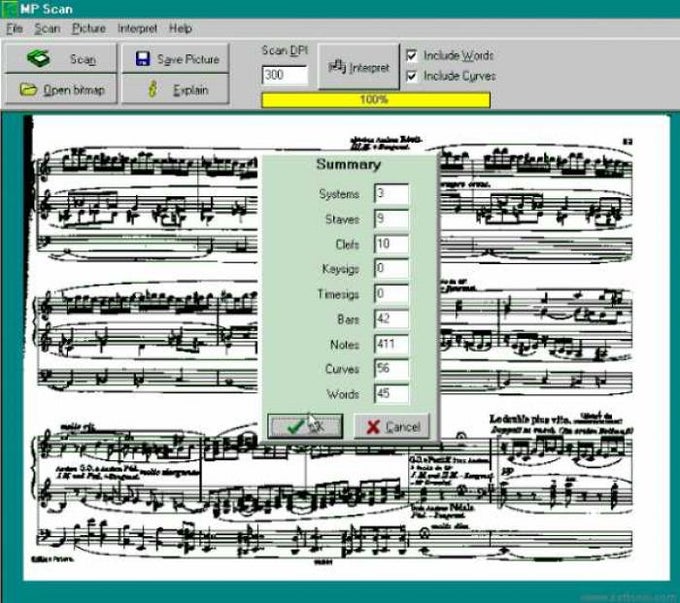Click the Staves label in Summary

click(342, 220)
